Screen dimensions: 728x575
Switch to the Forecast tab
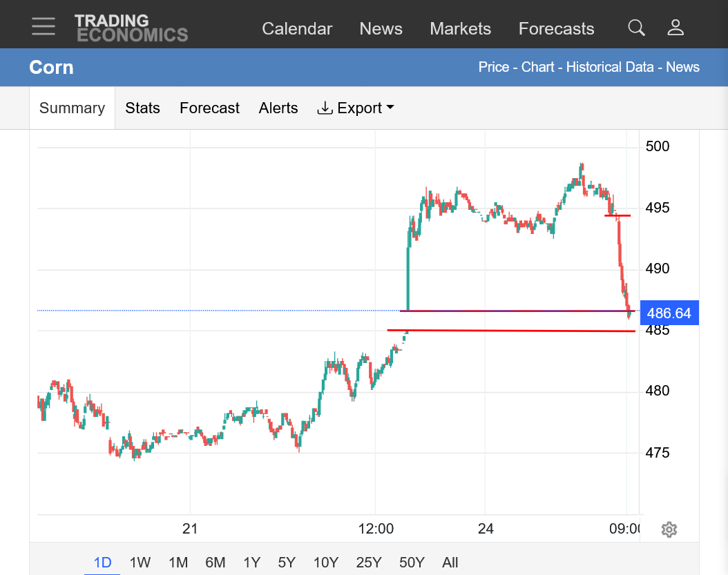click(209, 108)
